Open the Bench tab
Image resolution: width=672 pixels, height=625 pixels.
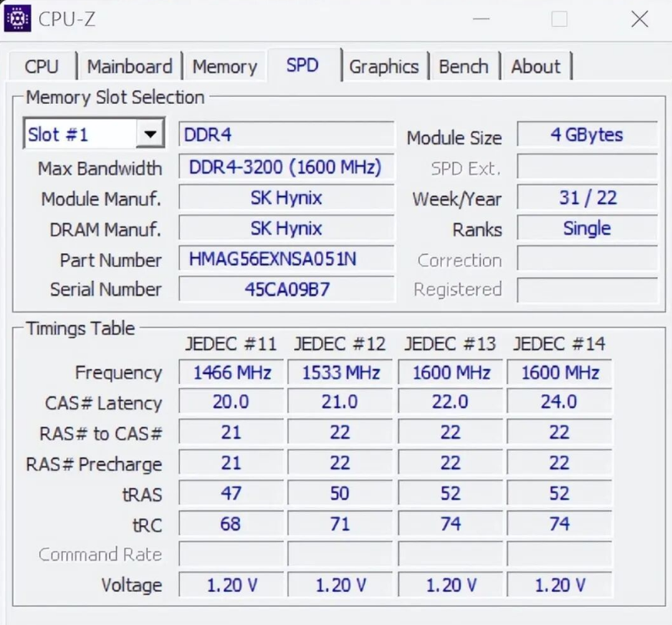pyautogui.click(x=463, y=67)
